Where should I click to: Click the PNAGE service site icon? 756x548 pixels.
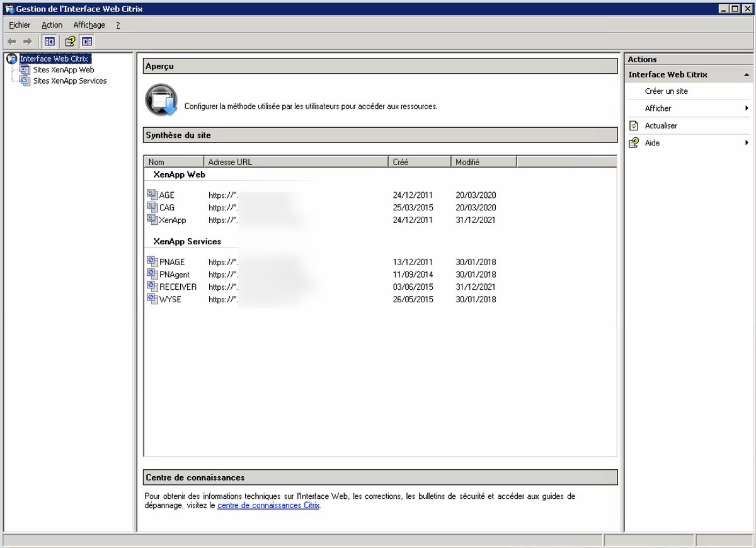[x=152, y=261]
